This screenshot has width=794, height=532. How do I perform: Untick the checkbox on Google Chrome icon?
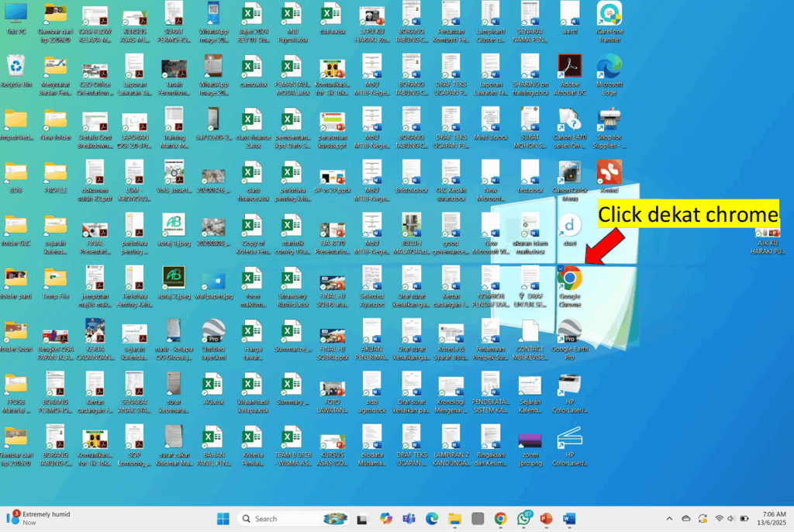tap(561, 268)
